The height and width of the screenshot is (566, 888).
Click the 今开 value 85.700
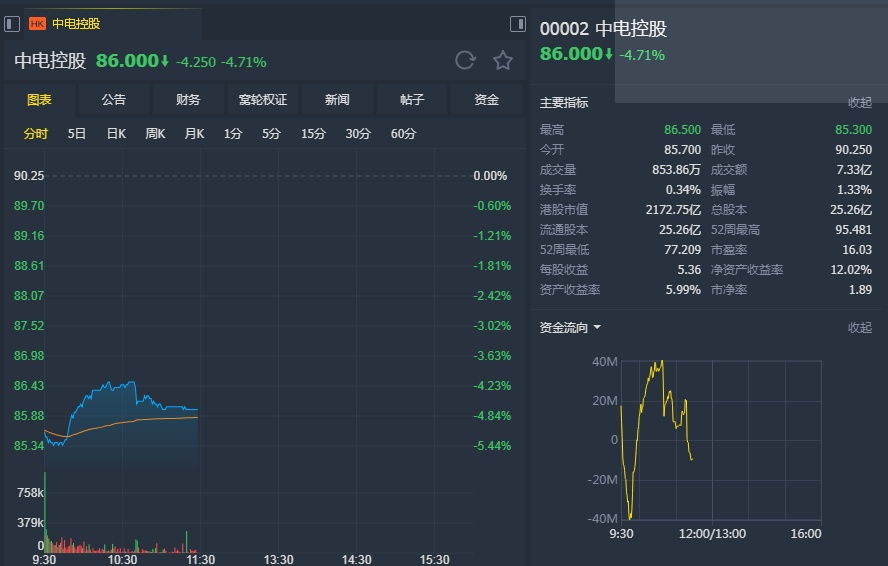pyautogui.click(x=682, y=150)
